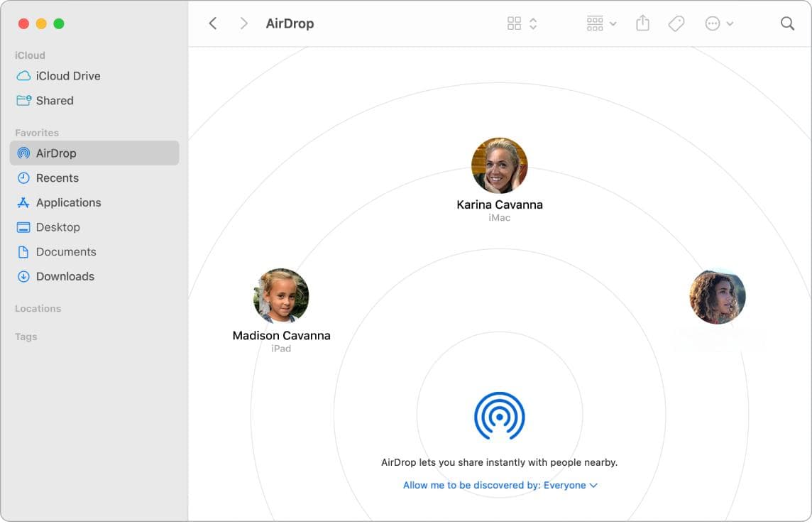The width and height of the screenshot is (812, 524).
Task: Expand the More actions chevron
Action: (x=730, y=23)
